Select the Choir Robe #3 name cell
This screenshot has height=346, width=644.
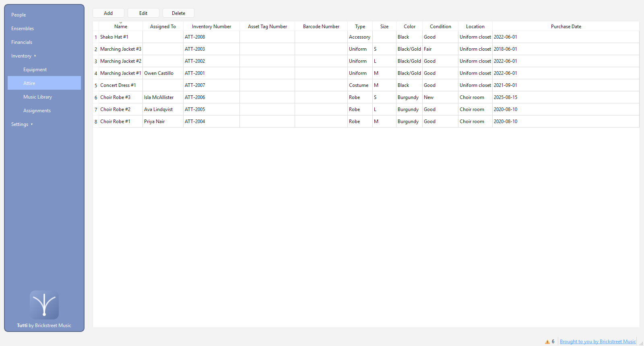pyautogui.click(x=121, y=97)
